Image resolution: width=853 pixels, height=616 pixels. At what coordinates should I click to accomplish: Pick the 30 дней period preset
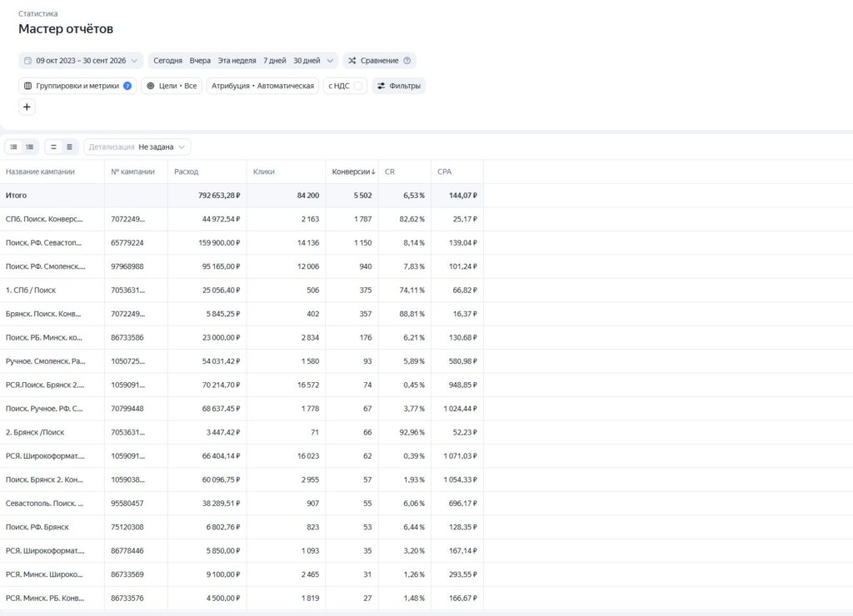[x=307, y=60]
